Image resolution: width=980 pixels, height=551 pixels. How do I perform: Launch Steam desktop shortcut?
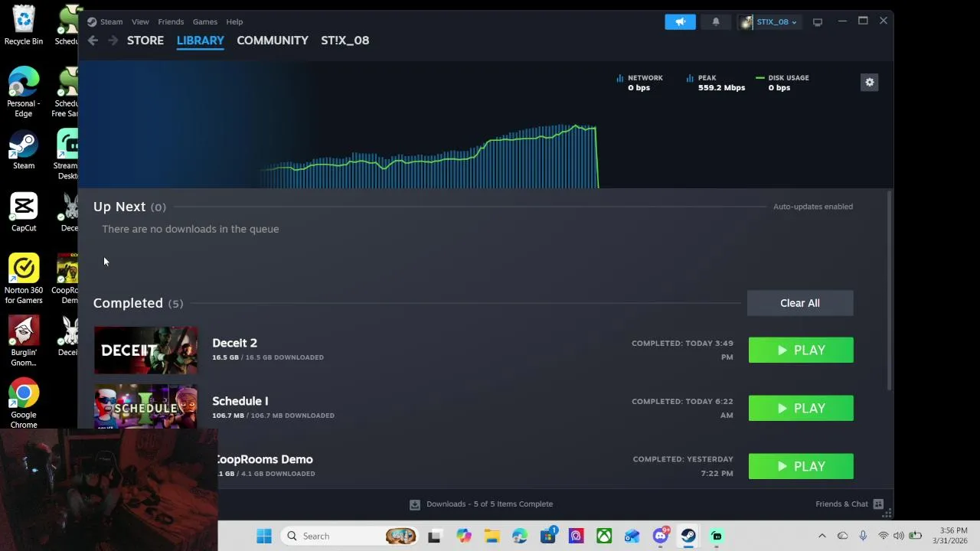24,151
